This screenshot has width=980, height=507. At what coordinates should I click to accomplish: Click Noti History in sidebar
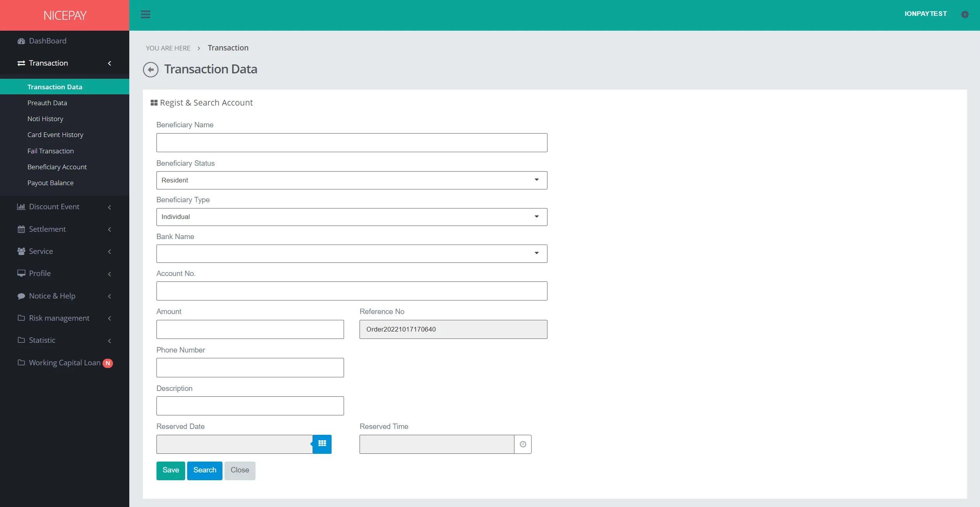click(45, 118)
